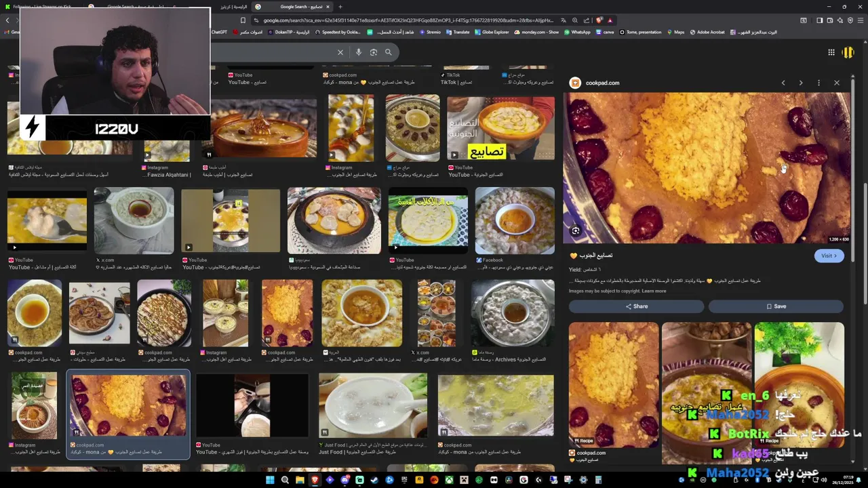Visit the cookpad page for this image
868x488 pixels.
[x=829, y=256]
